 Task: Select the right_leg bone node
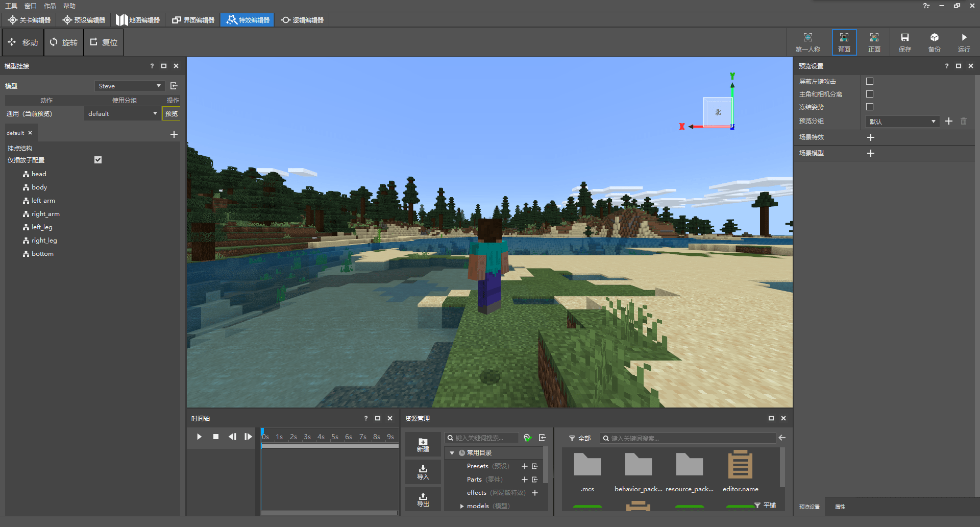coord(44,241)
